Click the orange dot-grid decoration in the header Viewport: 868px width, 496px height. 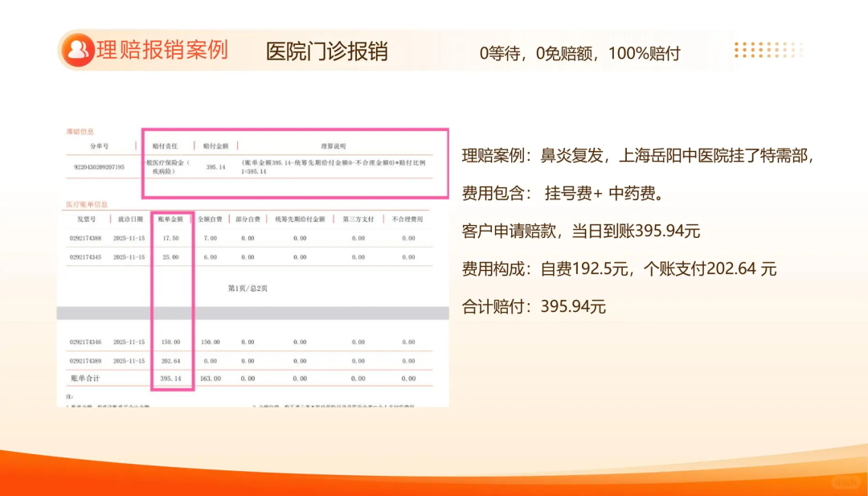pos(768,51)
